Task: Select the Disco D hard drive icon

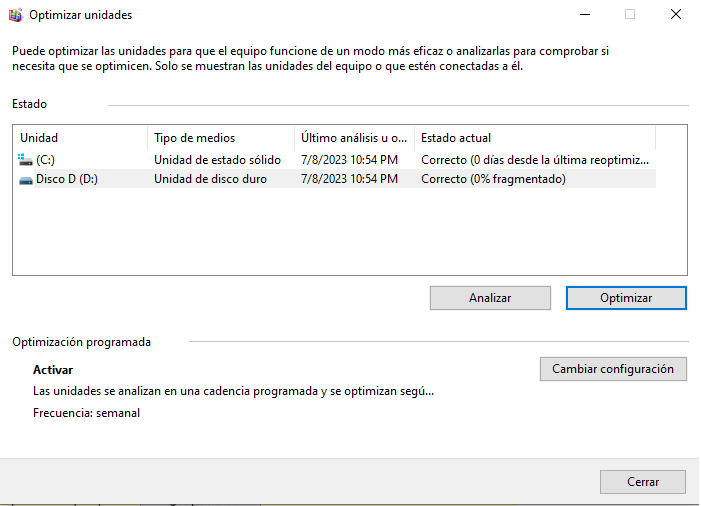Action: (26, 180)
